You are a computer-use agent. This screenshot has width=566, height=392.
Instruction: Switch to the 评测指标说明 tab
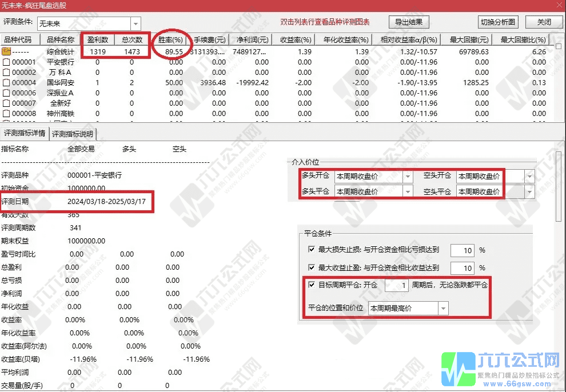73,134
